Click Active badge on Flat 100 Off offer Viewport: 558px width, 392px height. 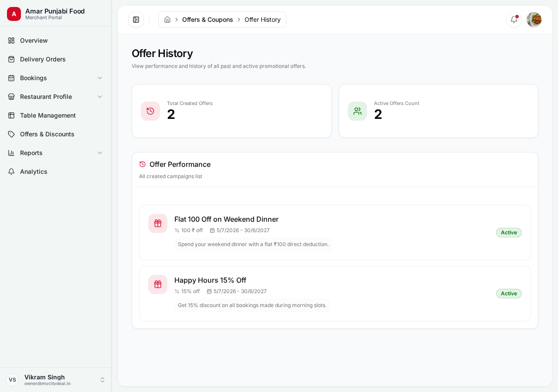509,233
